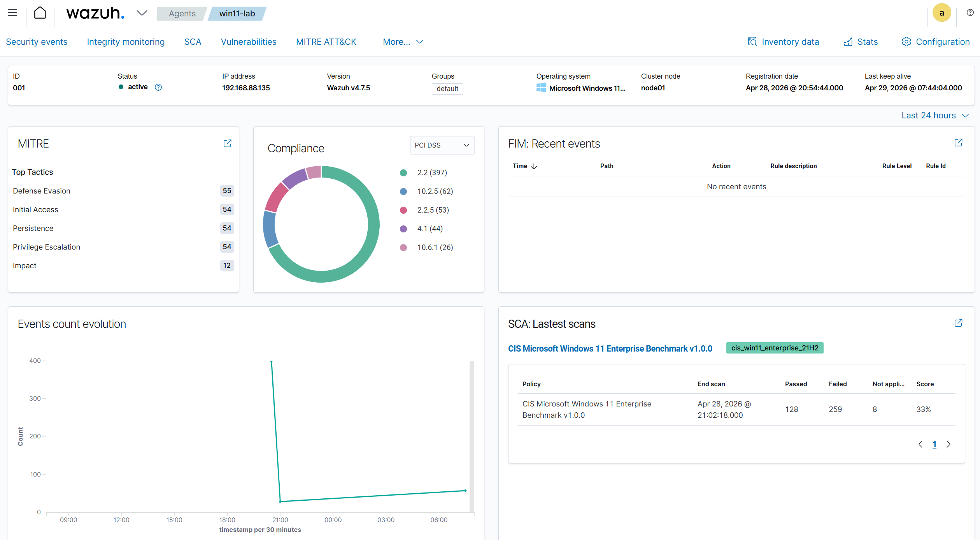Viewport: 980px width, 540px height.
Task: Click the Action column header
Action: click(721, 166)
